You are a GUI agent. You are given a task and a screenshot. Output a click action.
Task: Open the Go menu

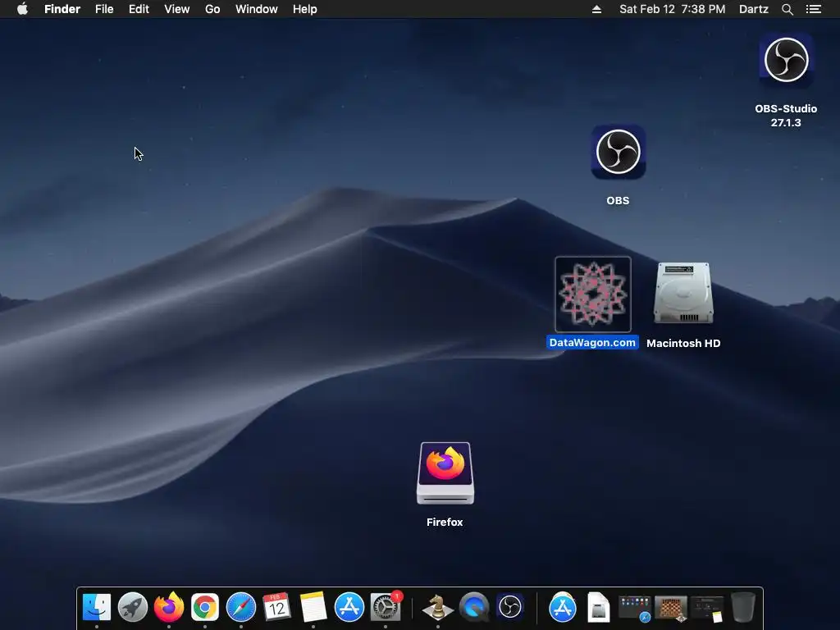pos(212,9)
